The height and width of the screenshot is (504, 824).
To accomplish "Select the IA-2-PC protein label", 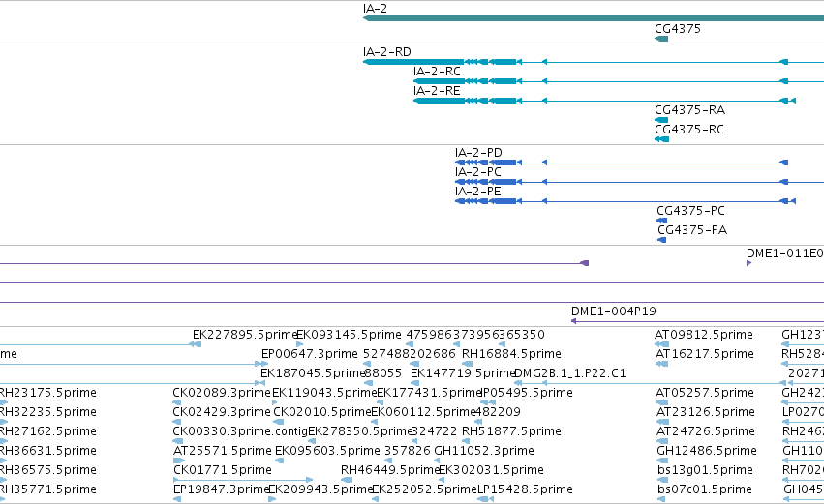I will (478, 172).
